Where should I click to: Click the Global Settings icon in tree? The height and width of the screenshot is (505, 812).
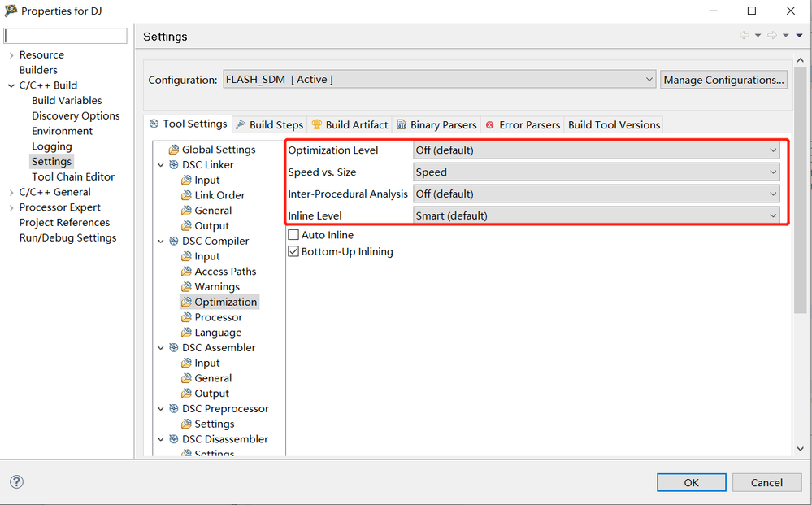pos(173,150)
